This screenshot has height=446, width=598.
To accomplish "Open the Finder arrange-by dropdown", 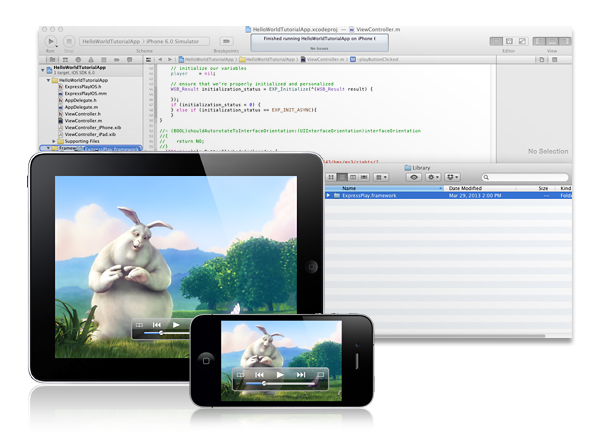I will pos(381,177).
